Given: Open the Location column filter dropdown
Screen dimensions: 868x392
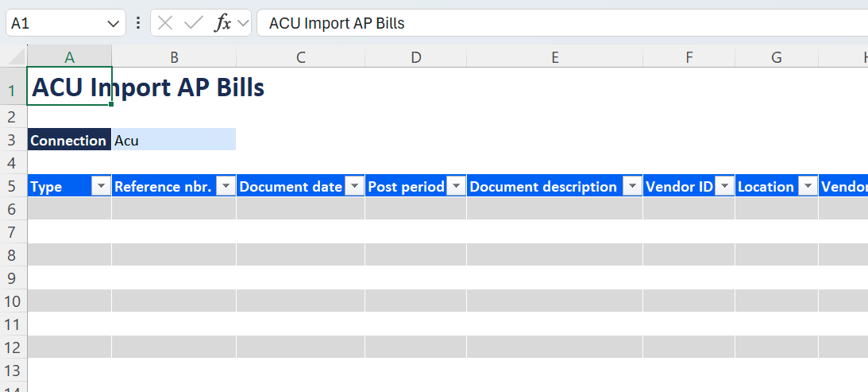Looking at the screenshot, I should click(808, 187).
